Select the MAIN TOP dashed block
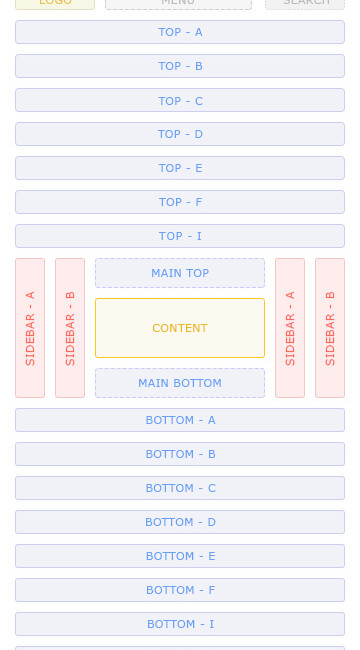Viewport: 360px width, 650px height. pyautogui.click(x=180, y=273)
